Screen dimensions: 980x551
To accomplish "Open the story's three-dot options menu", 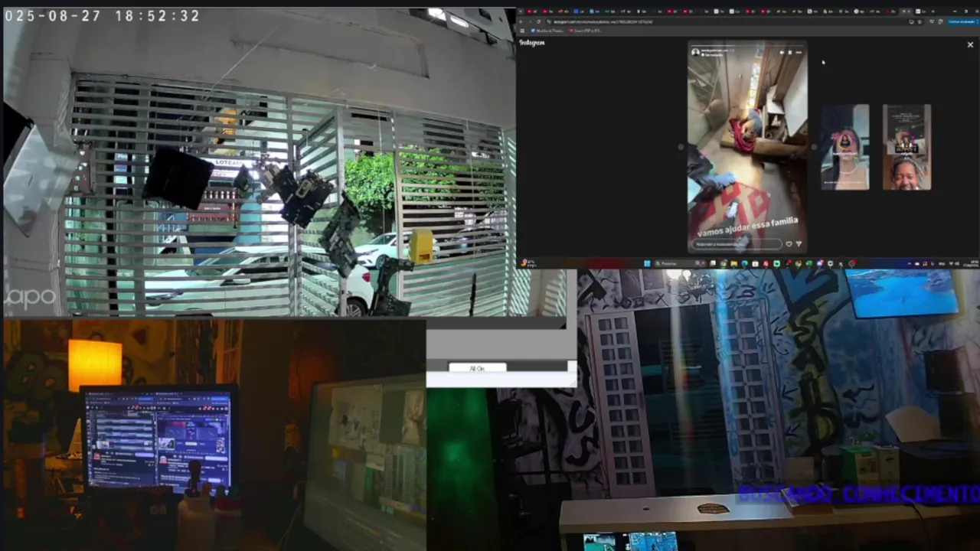I will [x=799, y=52].
